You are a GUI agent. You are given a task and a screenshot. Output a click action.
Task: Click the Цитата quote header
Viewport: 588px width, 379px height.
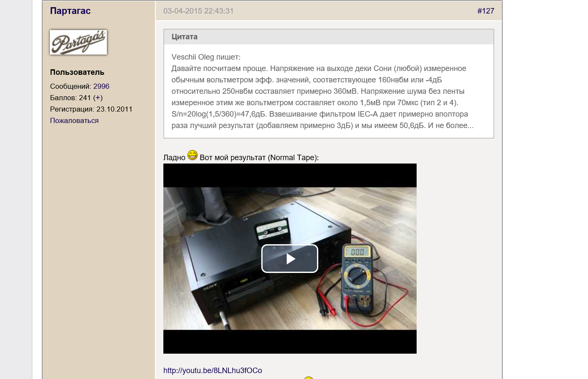coord(184,37)
